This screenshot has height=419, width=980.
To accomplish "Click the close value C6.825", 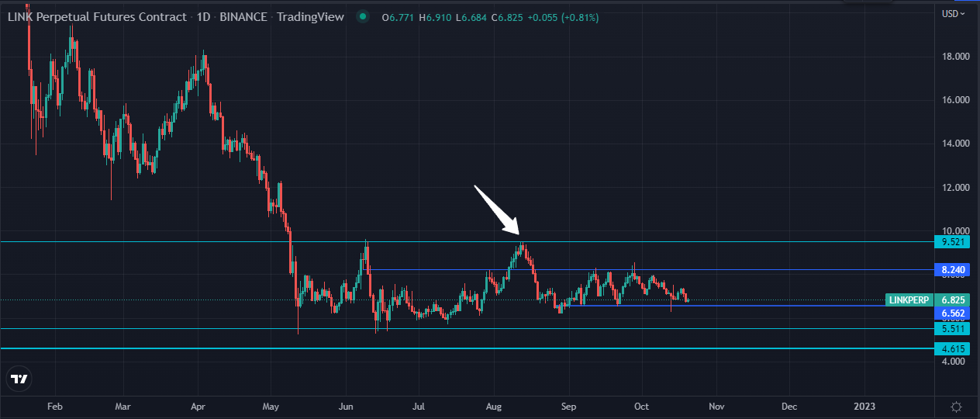I will (507, 17).
